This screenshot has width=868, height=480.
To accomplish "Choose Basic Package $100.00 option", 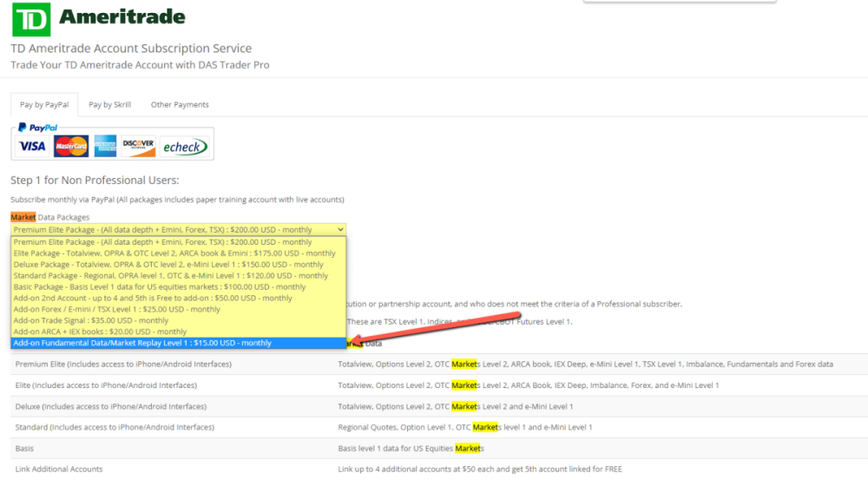I will [159, 287].
